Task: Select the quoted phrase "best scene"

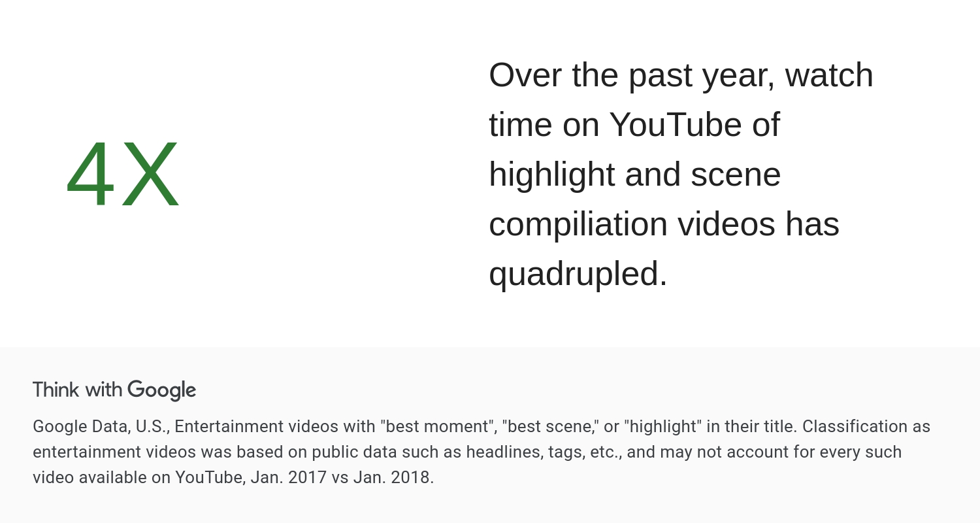Action: [550, 426]
